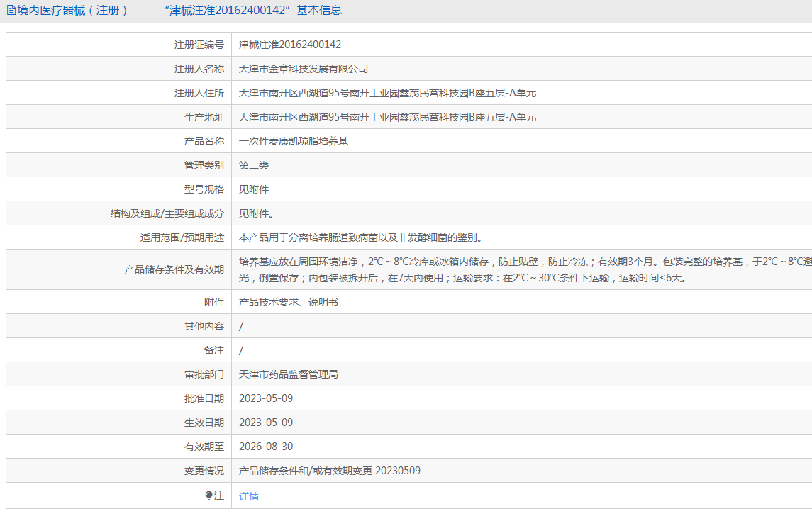Click the 管理类别 value 第二类
Image resolution: width=812 pixels, height=509 pixels.
point(254,165)
